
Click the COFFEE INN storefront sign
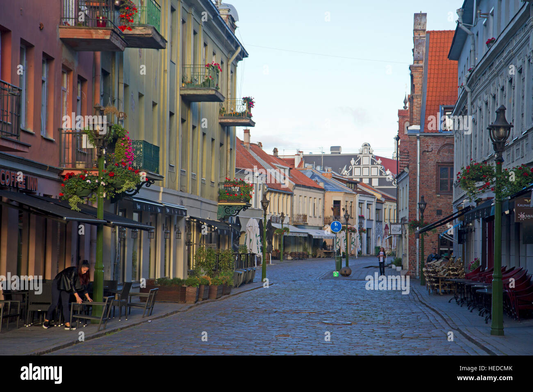pyautogui.click(x=18, y=180)
